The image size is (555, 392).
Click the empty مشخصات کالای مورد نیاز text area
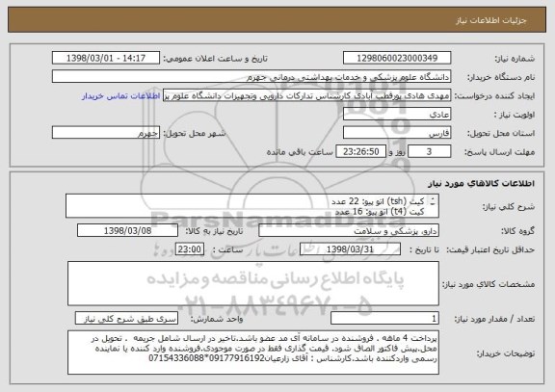pos(253,284)
